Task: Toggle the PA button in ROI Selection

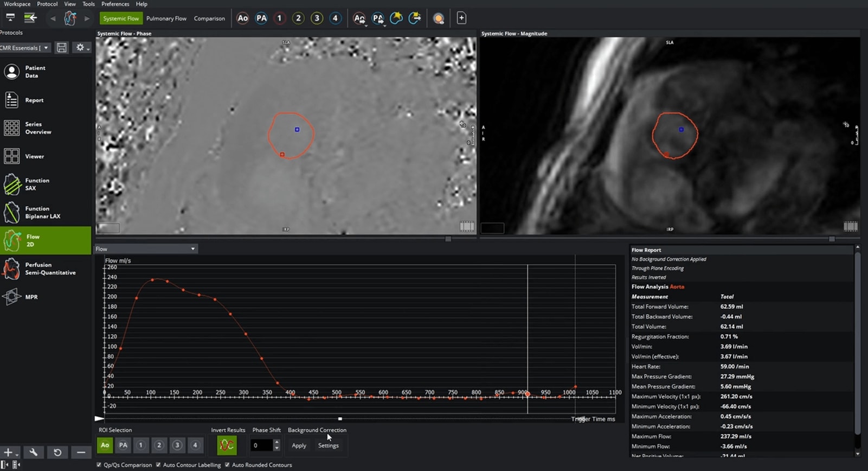Action: (x=123, y=445)
